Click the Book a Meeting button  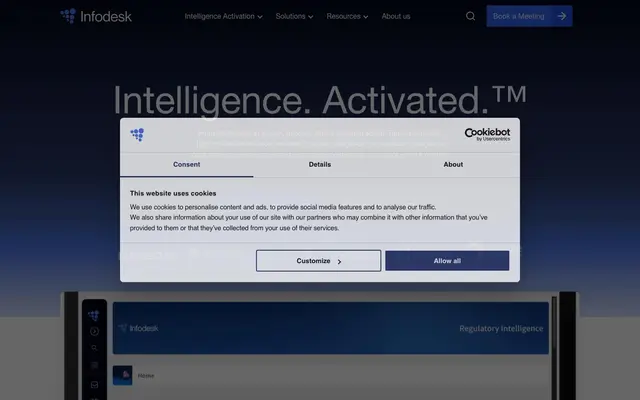click(529, 16)
